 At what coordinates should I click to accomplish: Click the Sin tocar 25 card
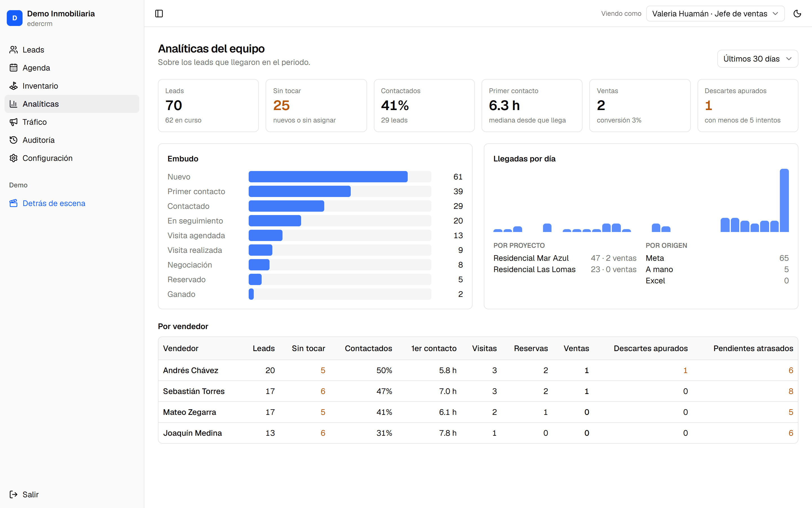click(316, 106)
